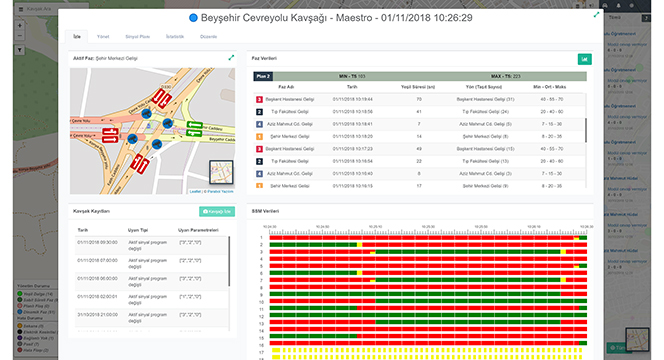Select log entry dated 31/10/2018 21:00:00
This screenshot has width=664, height=360.
coord(152,318)
